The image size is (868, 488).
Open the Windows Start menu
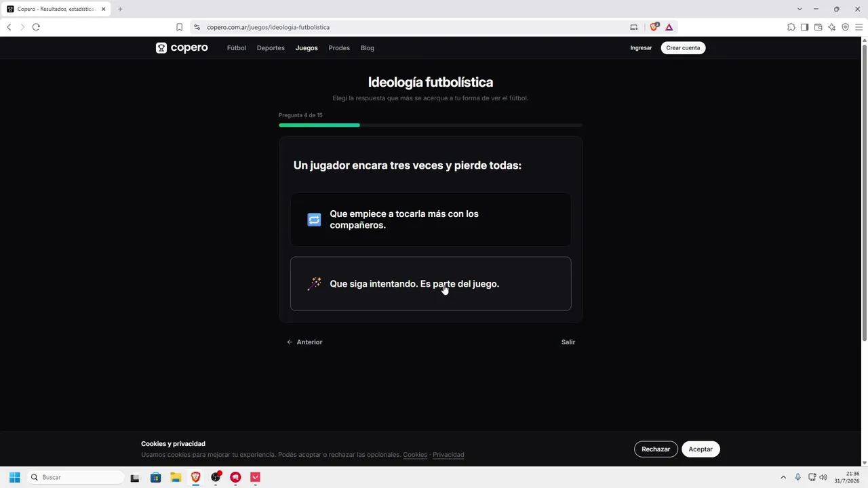click(14, 477)
